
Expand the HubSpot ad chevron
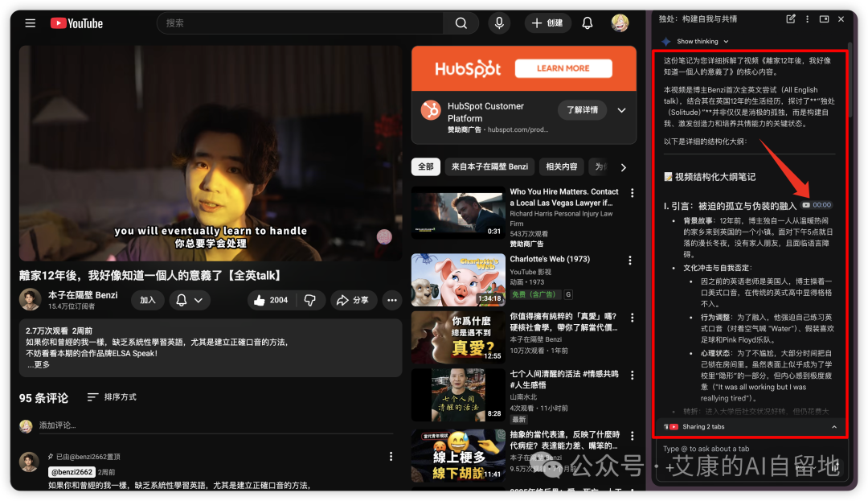621,110
